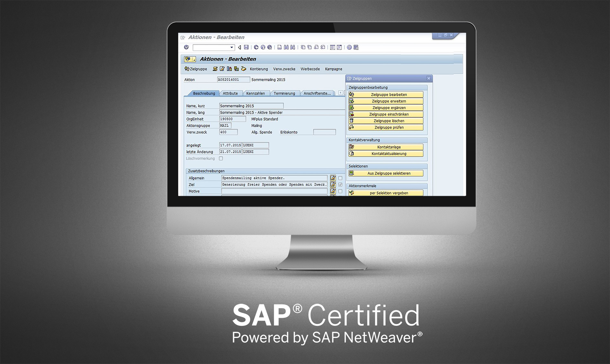
Task: Click the collapse triangle beside command field
Action: [x=239, y=47]
